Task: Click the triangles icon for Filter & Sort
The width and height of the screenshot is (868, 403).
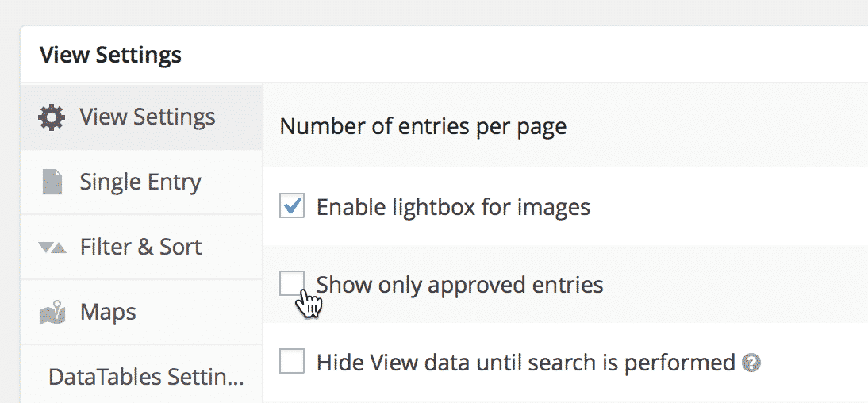Action: coord(52,247)
